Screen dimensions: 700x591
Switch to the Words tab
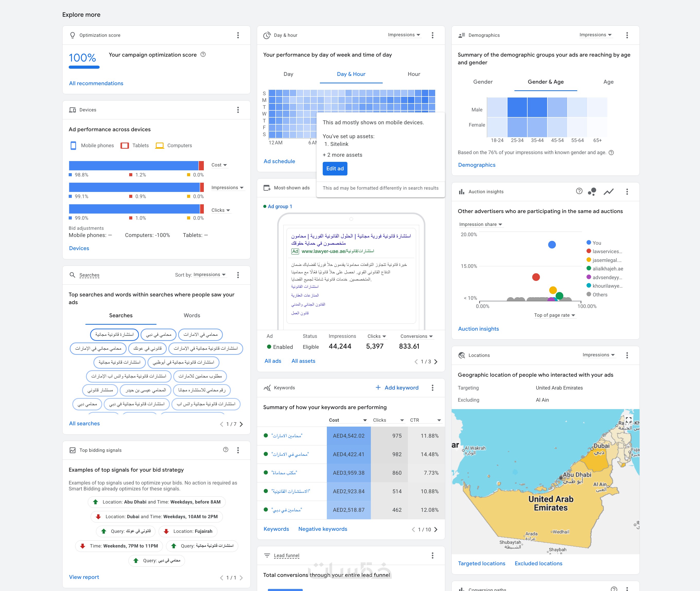(x=192, y=316)
